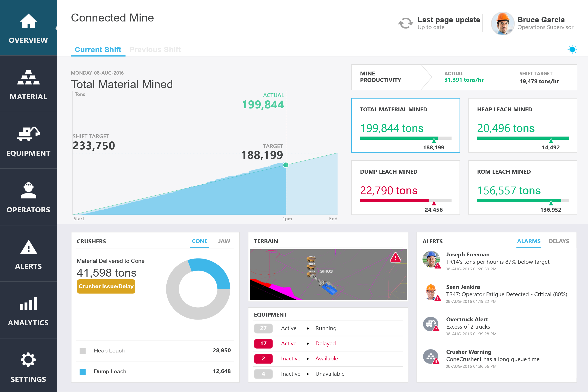
Task: Expand the Active Running equipment arrow
Action: 308,328
